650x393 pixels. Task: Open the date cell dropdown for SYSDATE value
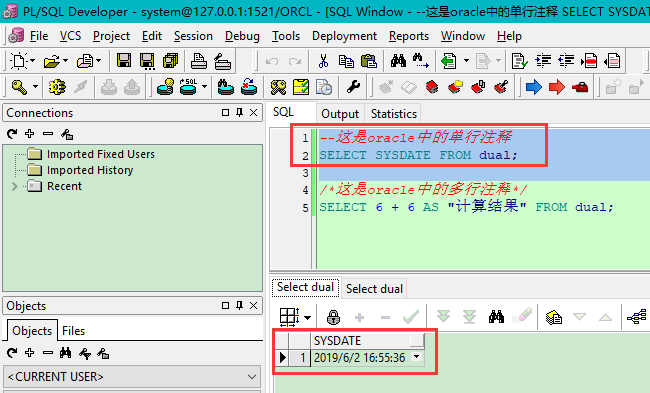pyautogui.click(x=417, y=357)
